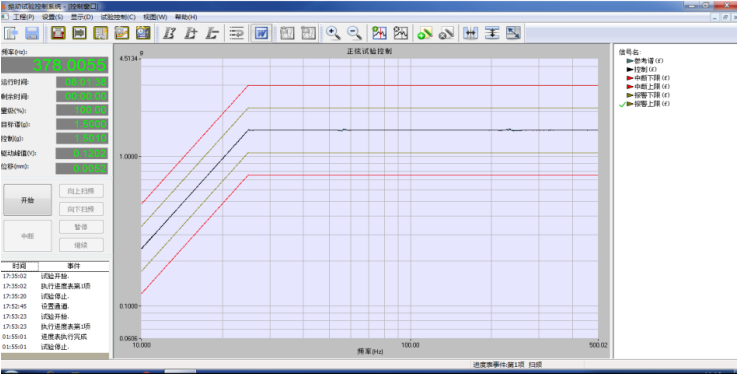The height and width of the screenshot is (374, 737).
Task: Toggle the checked 报警上限(f) signal
Action: point(648,104)
